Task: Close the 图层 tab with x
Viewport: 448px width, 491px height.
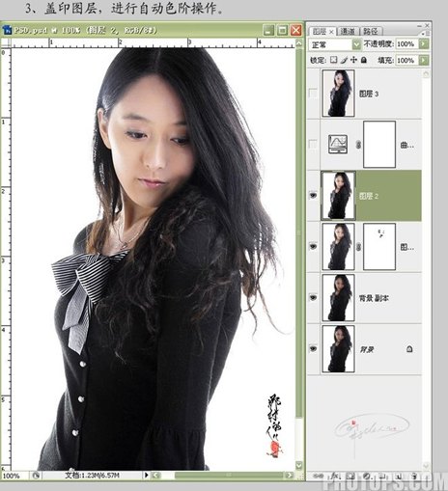Action: [331, 32]
